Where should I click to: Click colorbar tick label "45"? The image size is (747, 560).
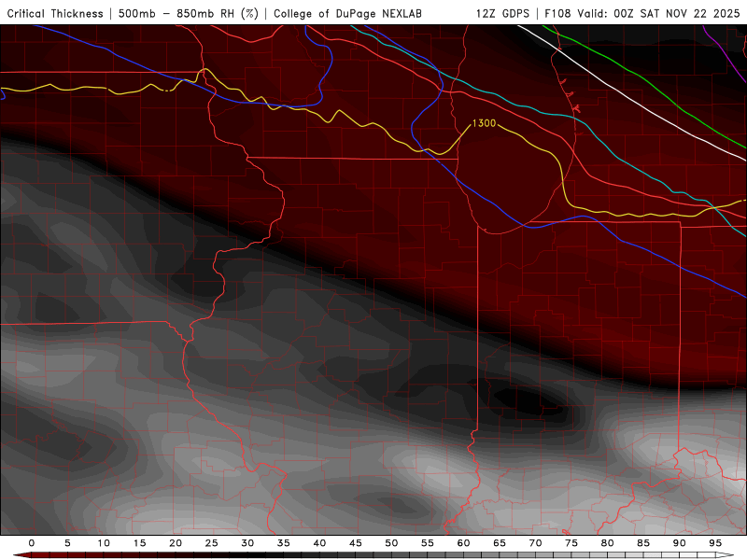coord(356,543)
